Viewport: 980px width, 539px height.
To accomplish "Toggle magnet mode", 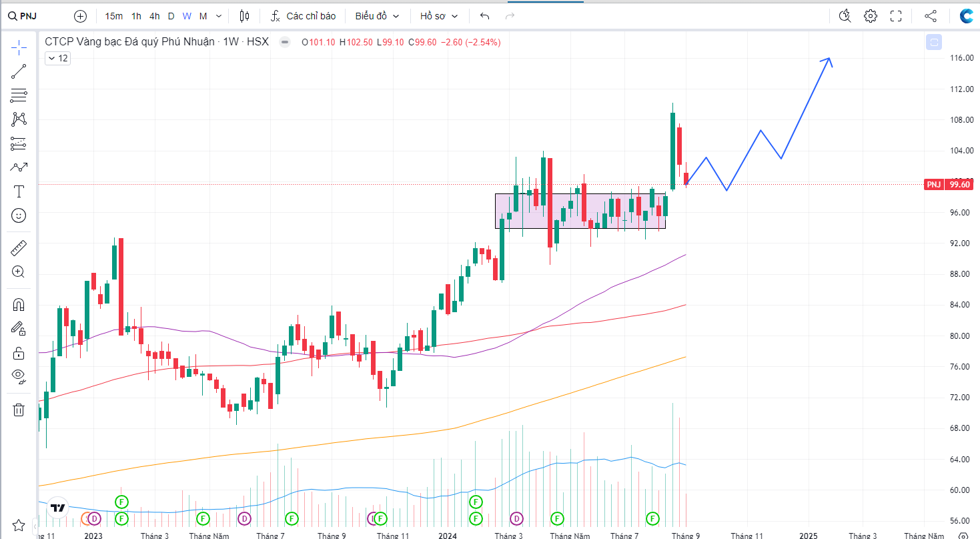I will (19, 305).
